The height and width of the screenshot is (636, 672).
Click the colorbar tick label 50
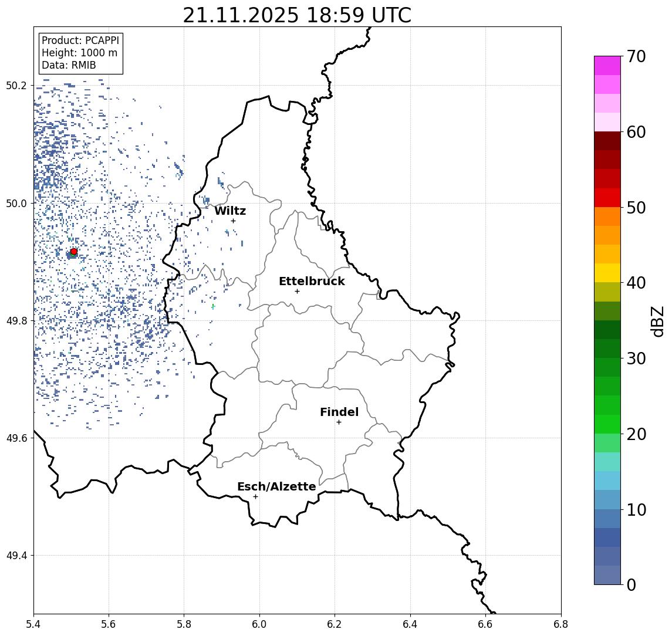636,208
